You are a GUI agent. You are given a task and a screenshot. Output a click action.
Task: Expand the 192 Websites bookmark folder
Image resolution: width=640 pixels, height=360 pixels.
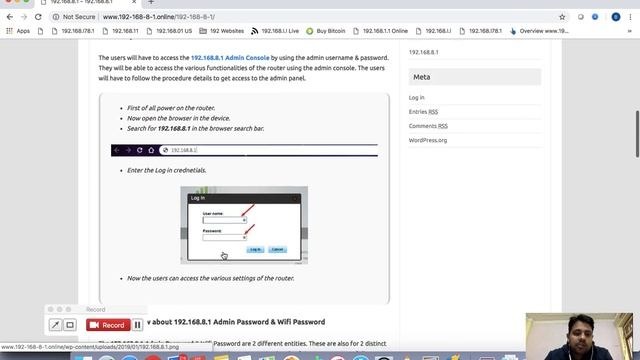click(222, 31)
